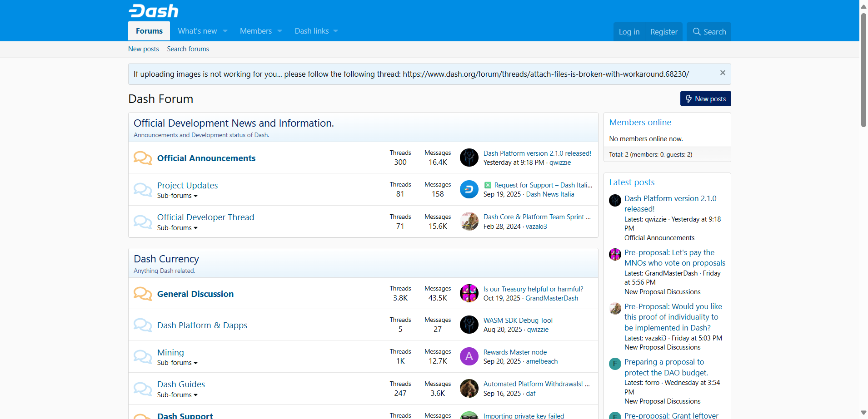Expand the Dash links dropdown arrow
This screenshot has height=419, width=868.
(336, 31)
